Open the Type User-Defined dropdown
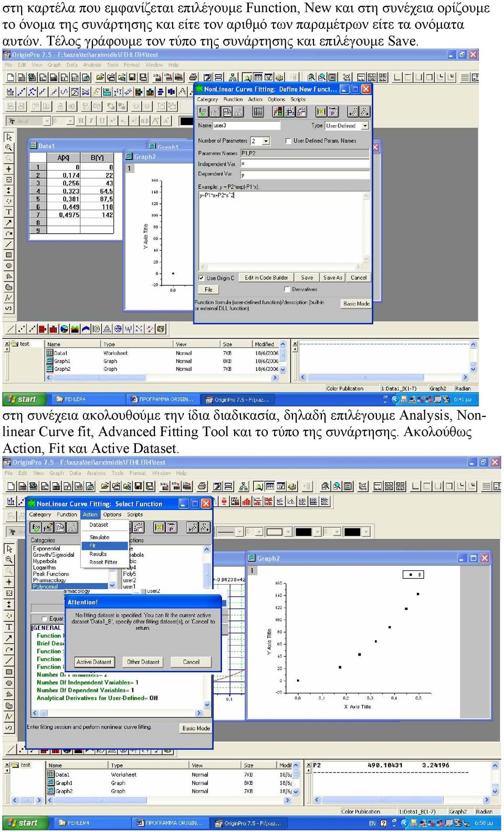This screenshot has height=832, width=504. [365, 126]
